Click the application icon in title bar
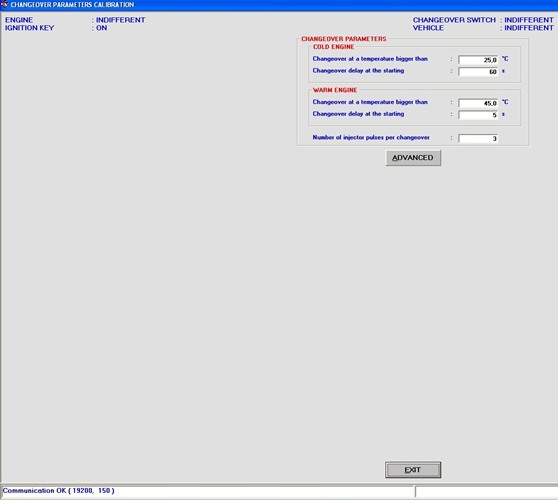Image resolution: width=558 pixels, height=500 pixels. [x=4, y=4]
